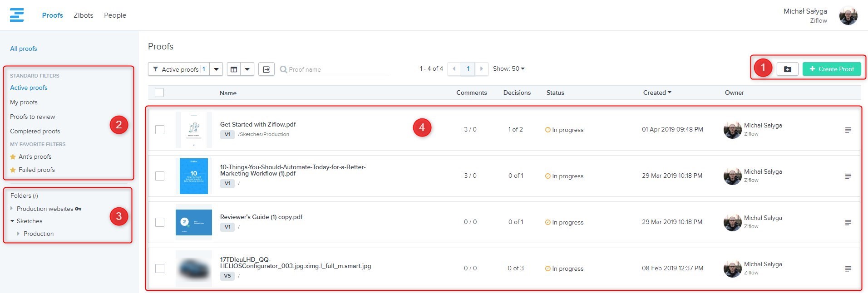Open the Active proofs filter dropdown arrow

click(217, 69)
